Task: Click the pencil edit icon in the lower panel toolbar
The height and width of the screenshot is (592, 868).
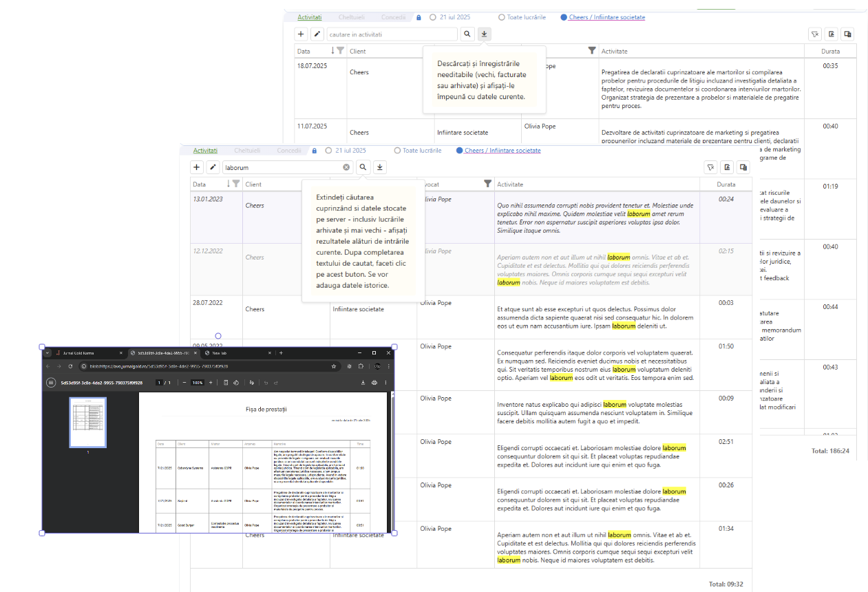Action: (x=213, y=167)
